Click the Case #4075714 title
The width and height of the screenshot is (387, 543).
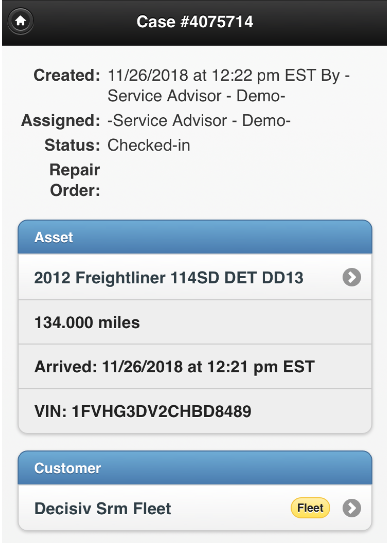pyautogui.click(x=195, y=21)
